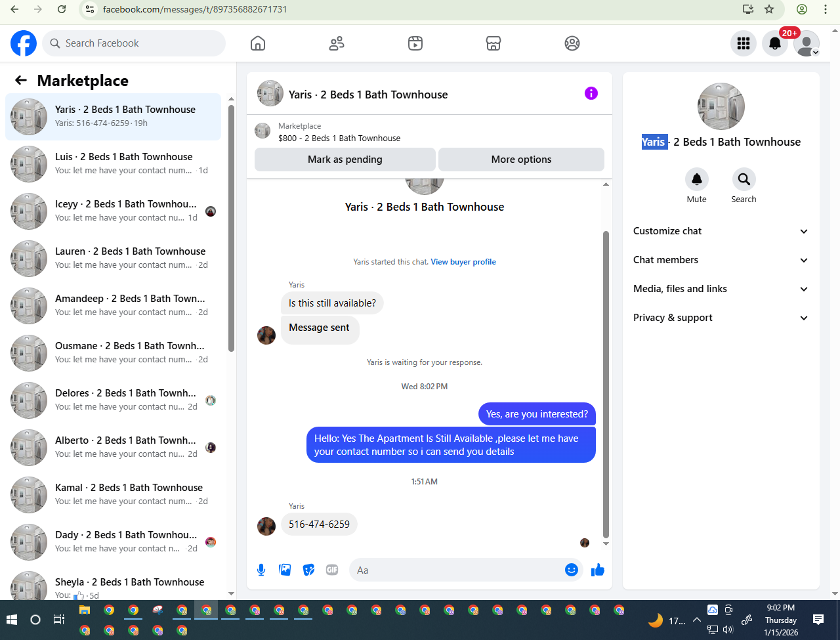
Task: Click the chat messages vertical scrollbar
Action: tap(606, 385)
